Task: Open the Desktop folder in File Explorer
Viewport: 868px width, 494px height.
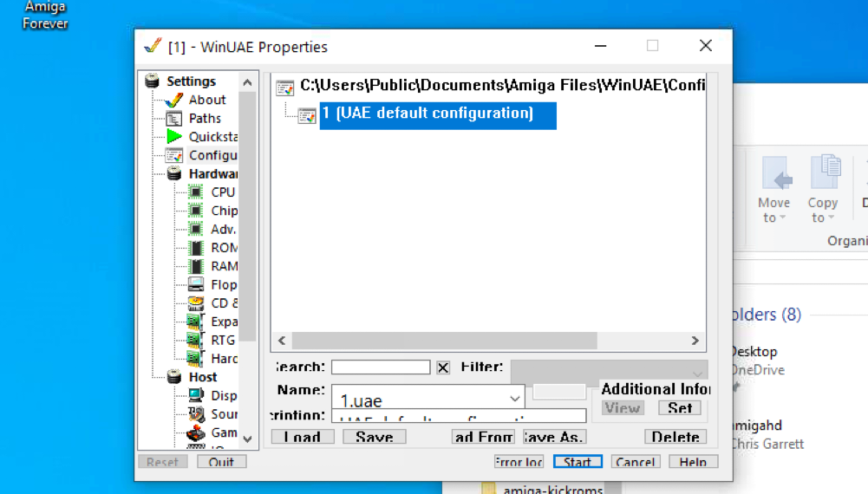Action: coord(755,352)
